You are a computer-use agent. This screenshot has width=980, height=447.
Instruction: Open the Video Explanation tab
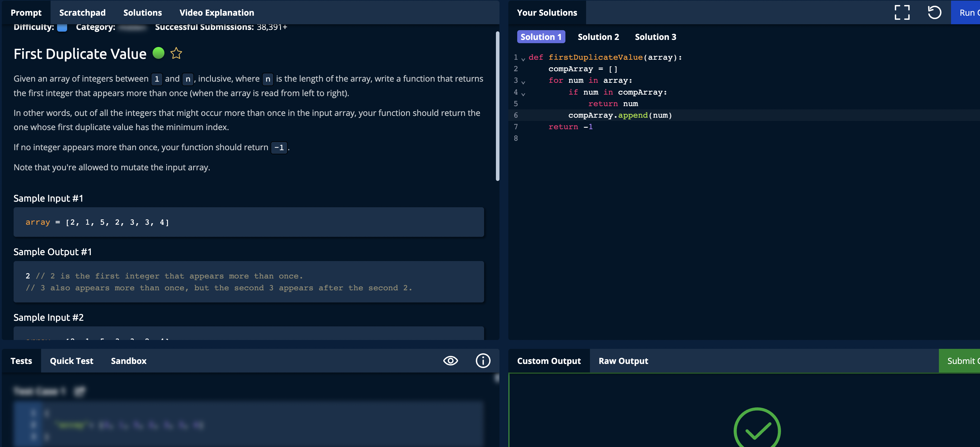(x=216, y=12)
